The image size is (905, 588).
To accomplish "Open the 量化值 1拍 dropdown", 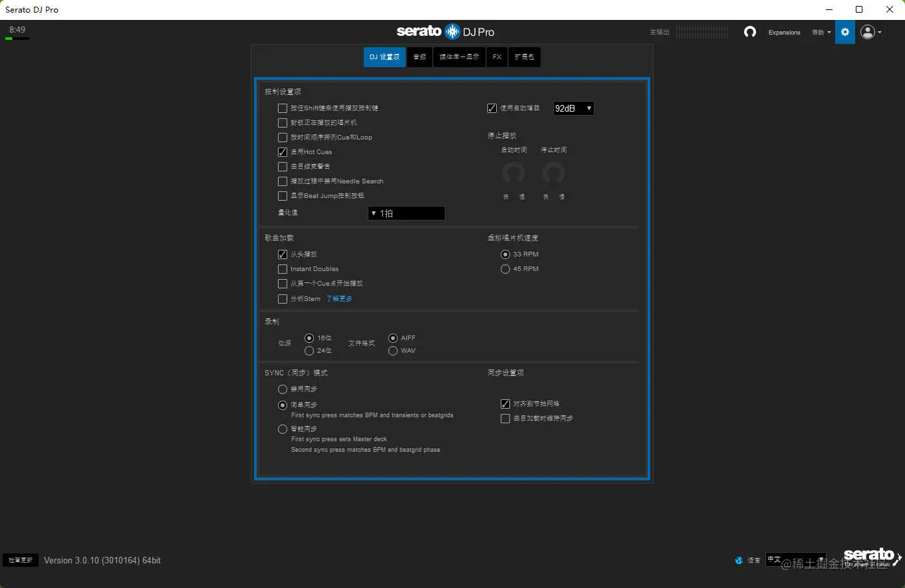I will coord(406,213).
